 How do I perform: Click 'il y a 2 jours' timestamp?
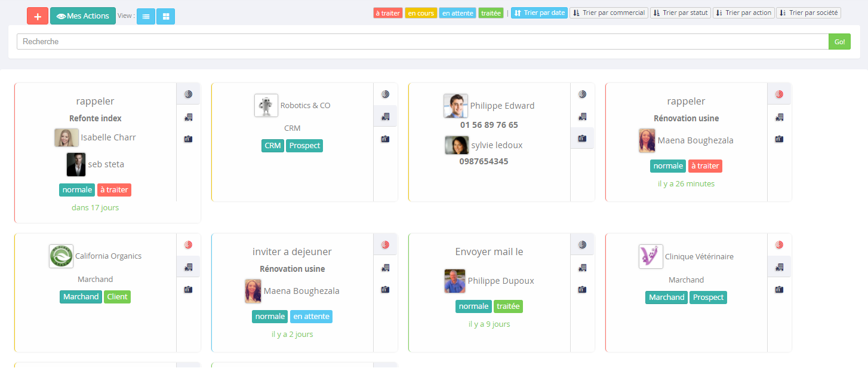pos(293,335)
